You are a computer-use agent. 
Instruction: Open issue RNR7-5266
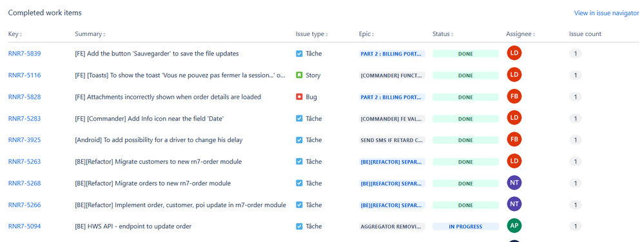pos(24,205)
